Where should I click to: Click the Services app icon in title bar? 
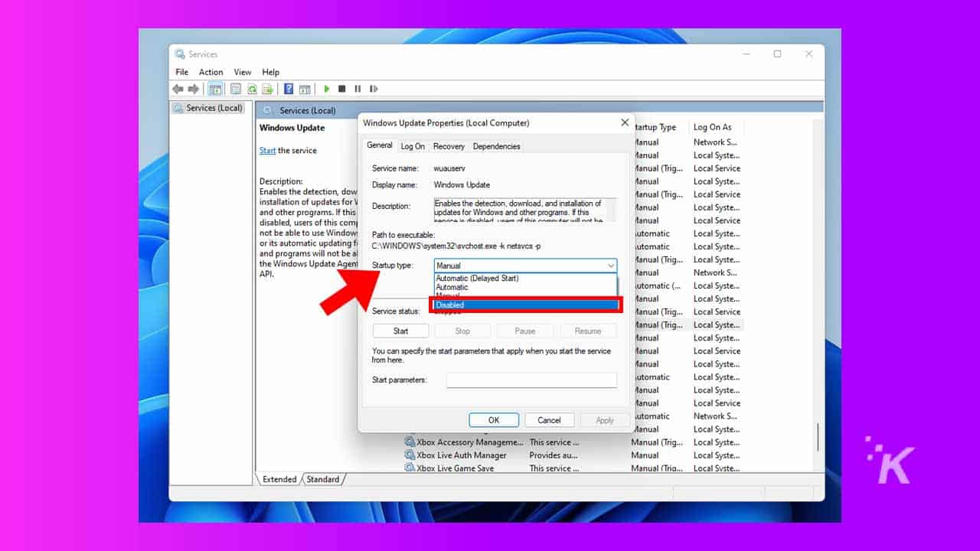click(x=180, y=54)
